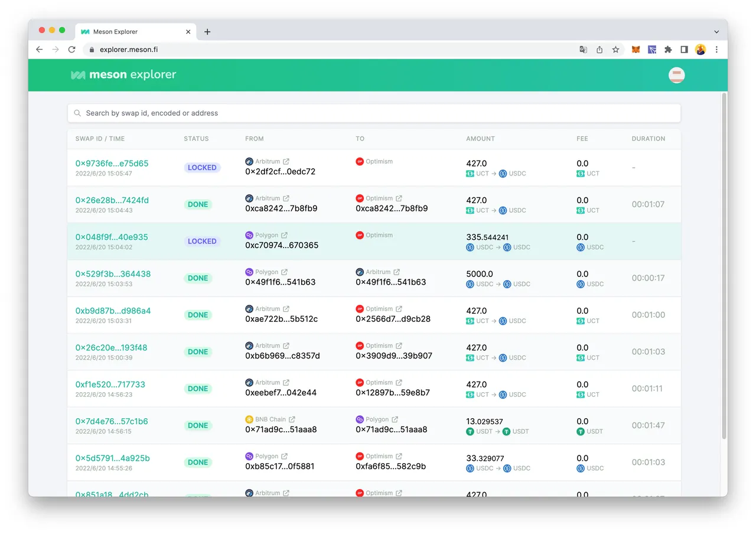Toggle the browser side panel icon
This screenshot has width=756, height=534.
[x=684, y=50]
